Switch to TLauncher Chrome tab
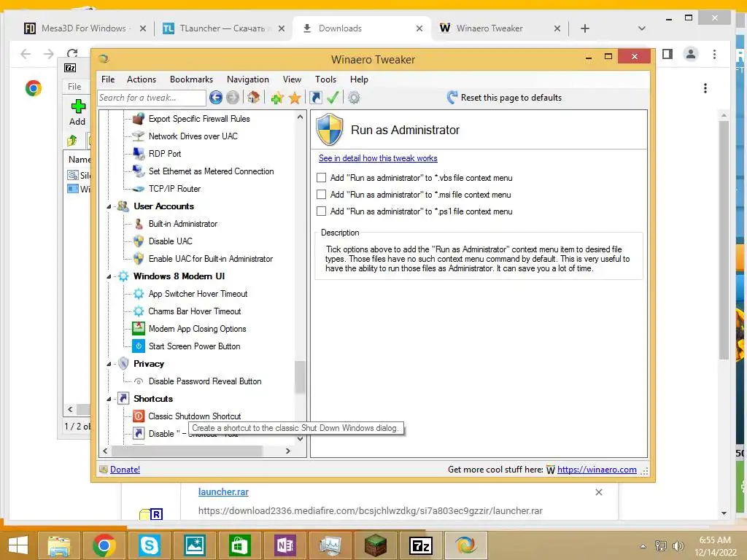The image size is (747, 560). coord(222,28)
